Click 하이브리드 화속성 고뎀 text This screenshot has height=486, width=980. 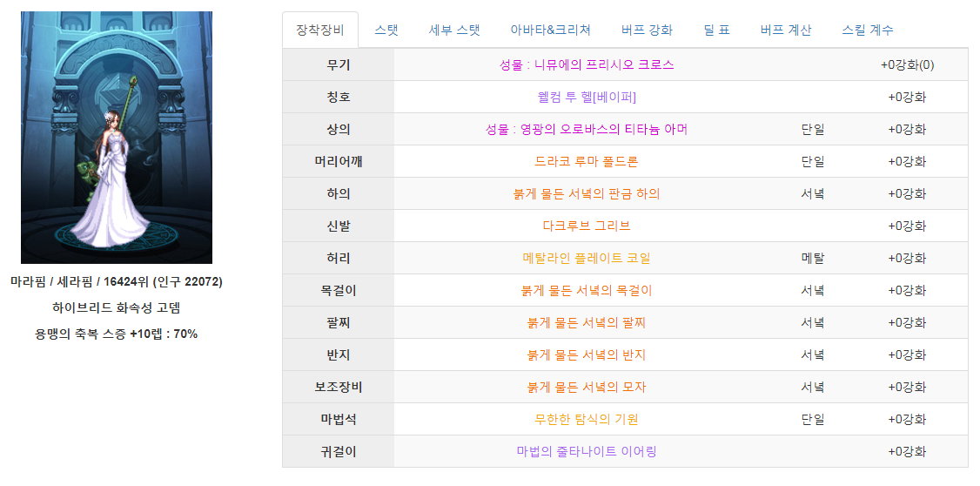117,307
